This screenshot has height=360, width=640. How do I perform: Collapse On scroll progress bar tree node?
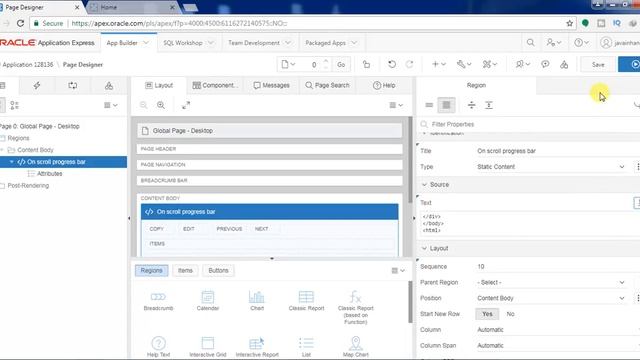click(11, 162)
